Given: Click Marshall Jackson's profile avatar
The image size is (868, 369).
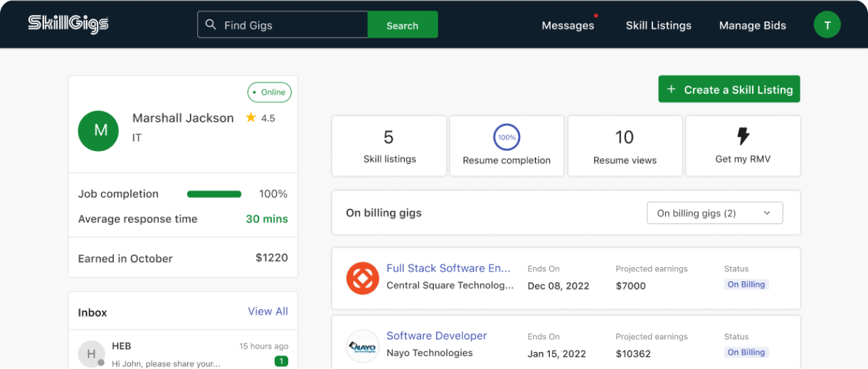Looking at the screenshot, I should tap(97, 130).
